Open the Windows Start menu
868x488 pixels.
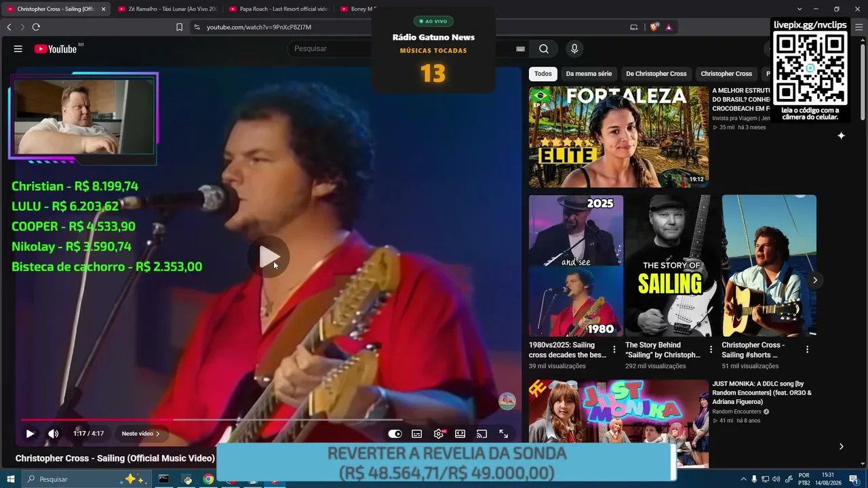point(10,479)
